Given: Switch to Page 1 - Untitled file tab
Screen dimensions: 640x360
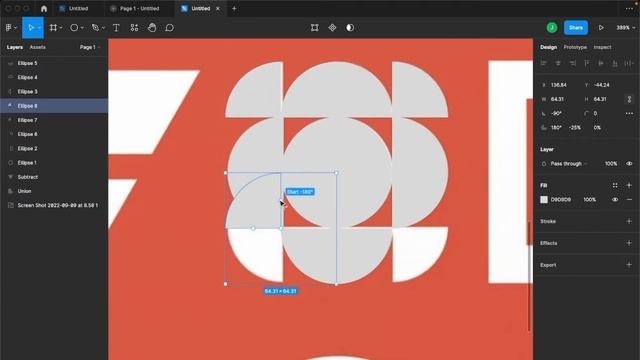Looking at the screenshot, I should click(x=140, y=9).
